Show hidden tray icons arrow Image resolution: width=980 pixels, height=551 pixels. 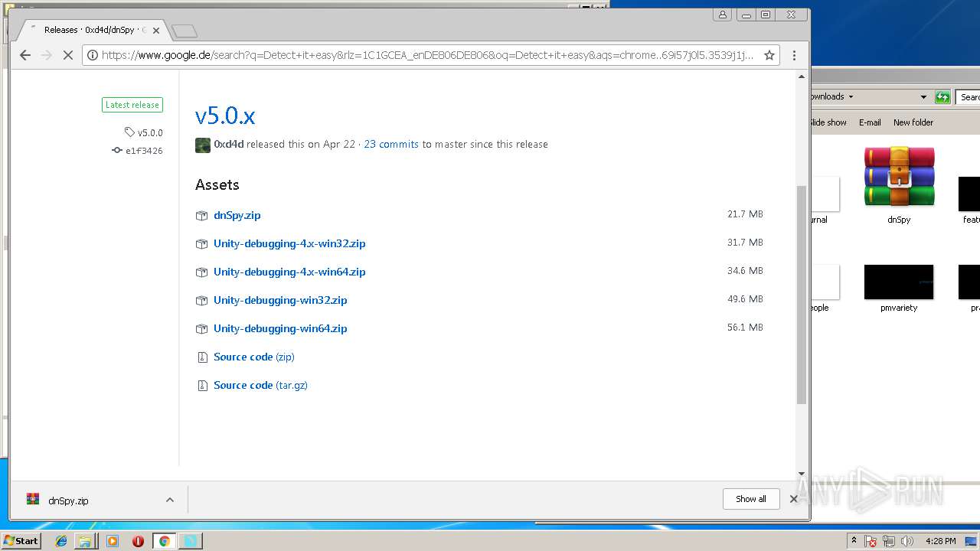[854, 540]
